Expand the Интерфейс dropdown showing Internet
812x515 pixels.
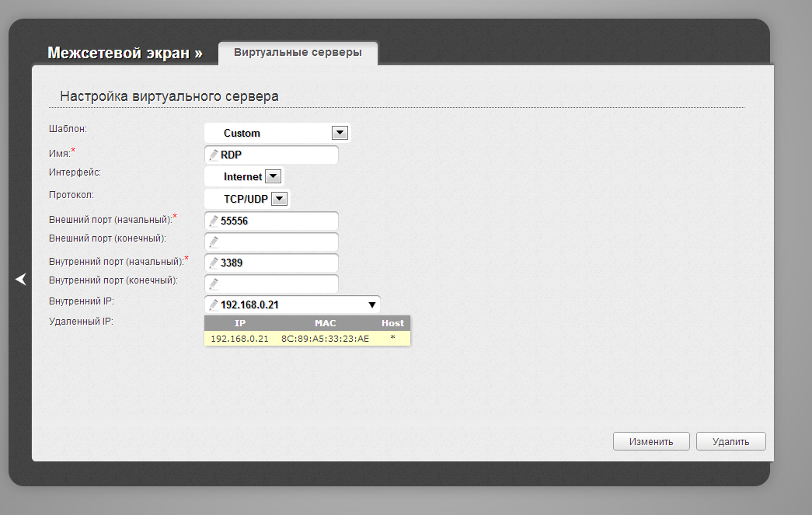tap(272, 176)
